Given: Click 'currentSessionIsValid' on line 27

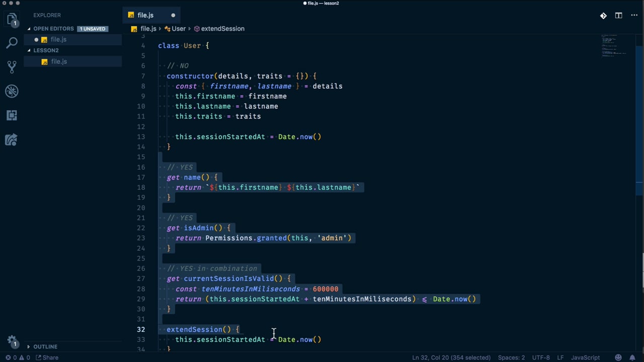Looking at the screenshot, I should 229,279.
